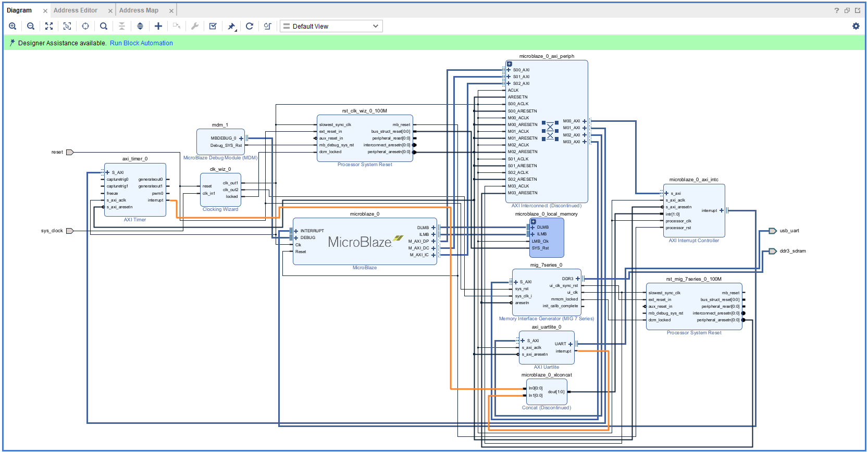Close the Diagram tab
This screenshot has width=868, height=452.
click(45, 11)
